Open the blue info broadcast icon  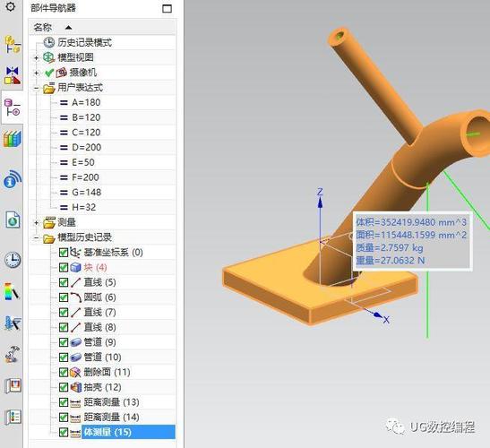click(x=13, y=179)
